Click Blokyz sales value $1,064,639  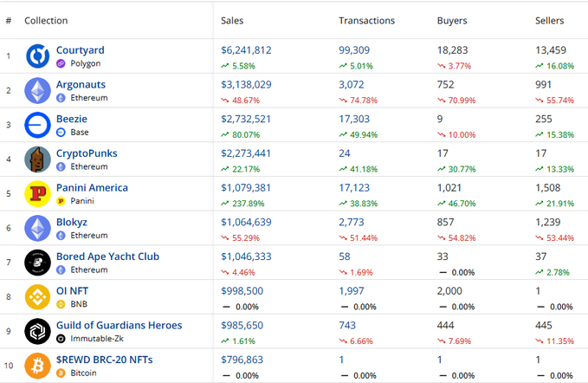(246, 222)
